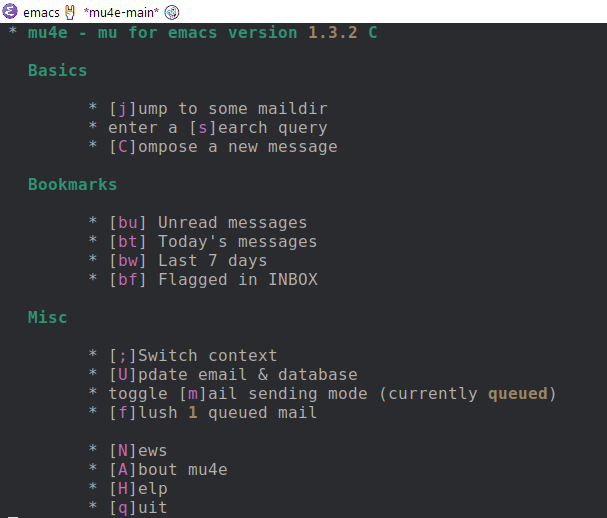
Task: Click the purple Emacs logo icon
Action: 10,11
